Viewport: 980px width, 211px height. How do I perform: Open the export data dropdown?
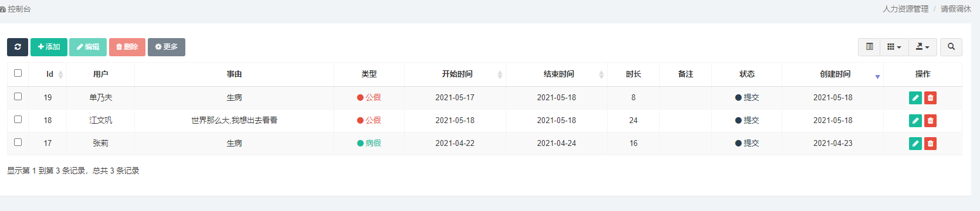click(x=923, y=47)
